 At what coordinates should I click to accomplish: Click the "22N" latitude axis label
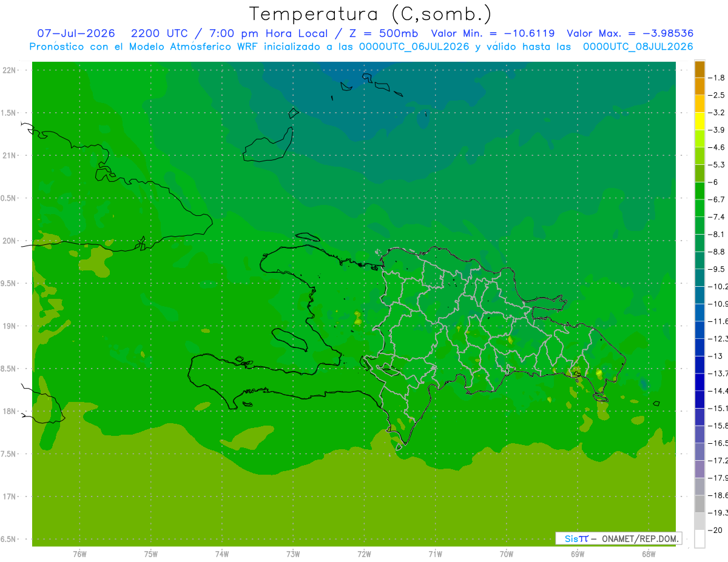click(9, 70)
